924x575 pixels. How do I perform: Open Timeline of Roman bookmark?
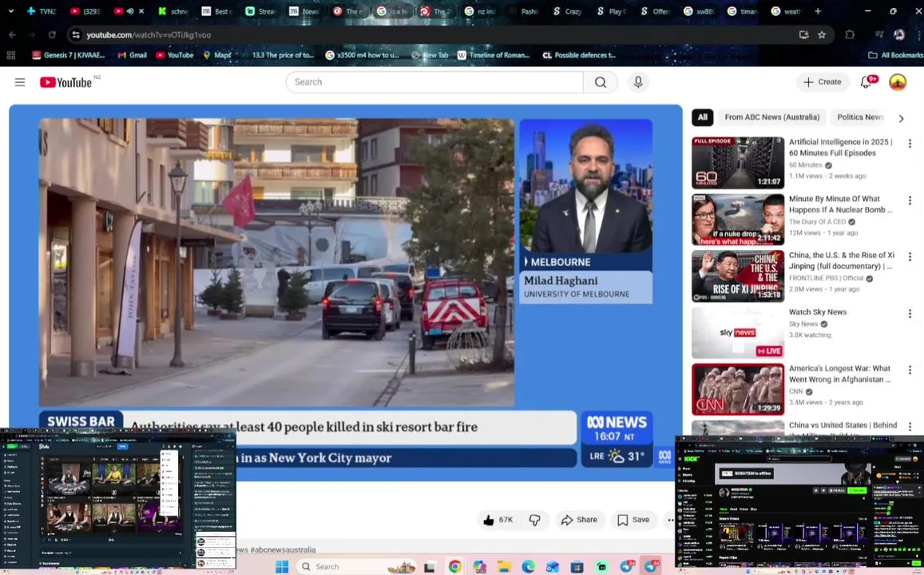[494, 55]
